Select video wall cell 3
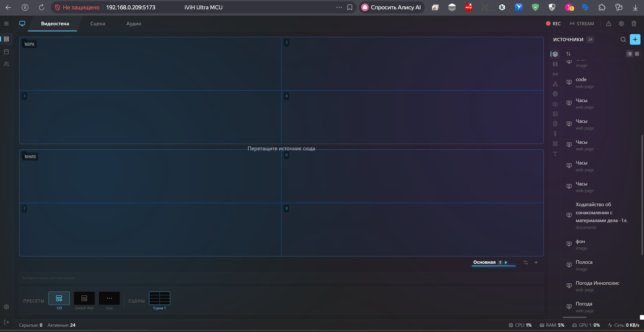 point(150,117)
